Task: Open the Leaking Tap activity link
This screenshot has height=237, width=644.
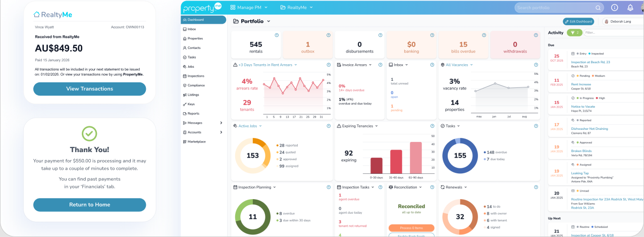Action: point(580,173)
